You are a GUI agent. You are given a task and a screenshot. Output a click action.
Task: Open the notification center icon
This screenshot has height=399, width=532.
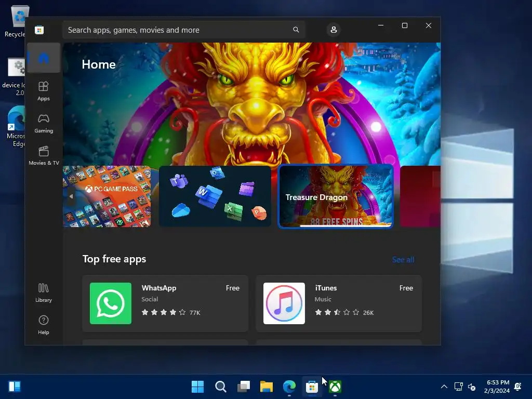tap(518, 387)
